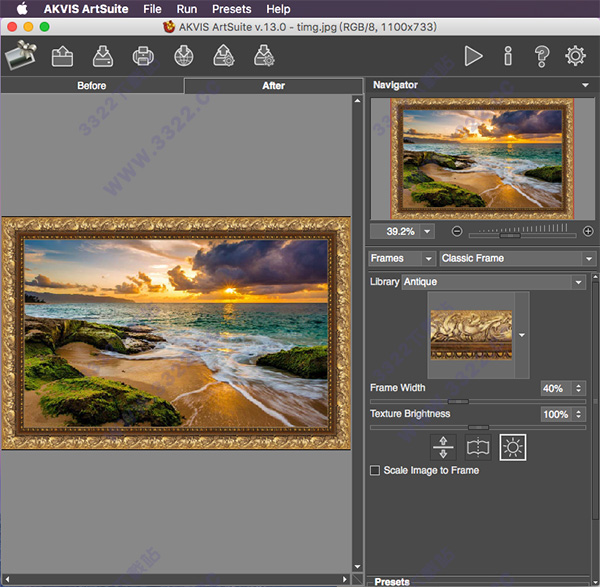600x587 pixels.
Task: Click the Texture Brightness stepper arrows
Action: (578, 414)
